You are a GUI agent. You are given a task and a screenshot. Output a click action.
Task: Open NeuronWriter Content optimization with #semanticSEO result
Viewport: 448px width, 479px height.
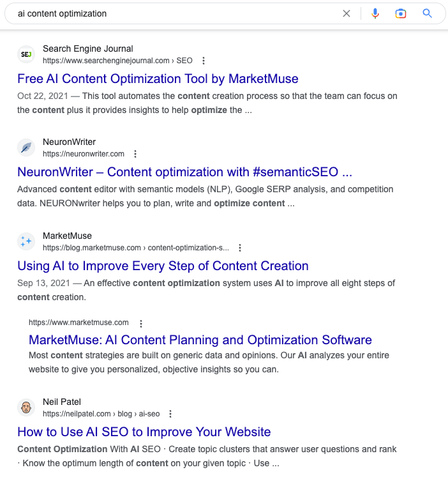[184, 172]
